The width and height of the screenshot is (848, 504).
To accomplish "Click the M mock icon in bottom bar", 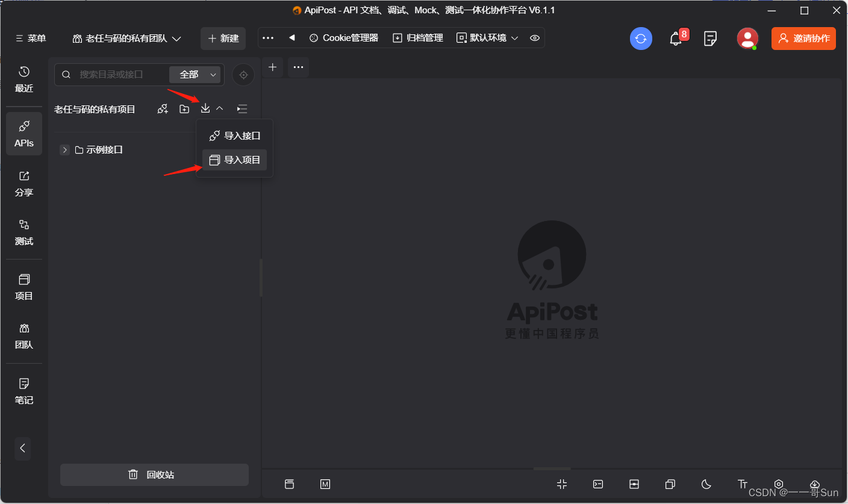I will (x=325, y=484).
